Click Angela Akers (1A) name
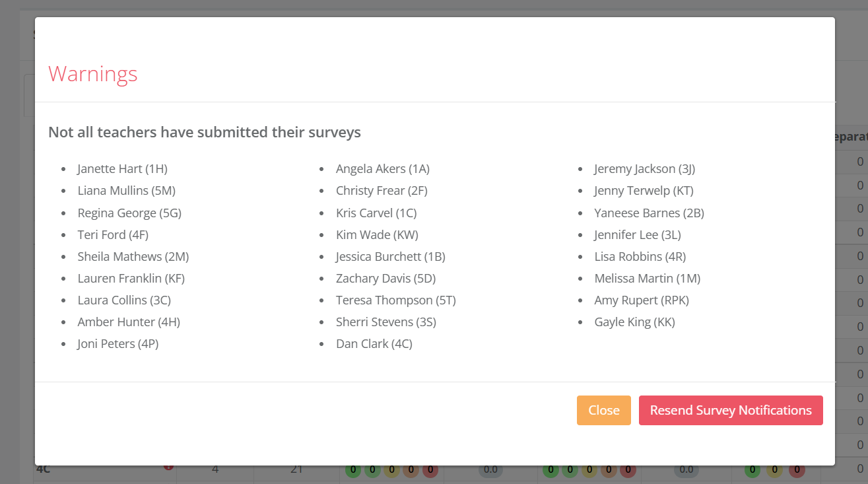The height and width of the screenshot is (484, 868). pos(383,169)
